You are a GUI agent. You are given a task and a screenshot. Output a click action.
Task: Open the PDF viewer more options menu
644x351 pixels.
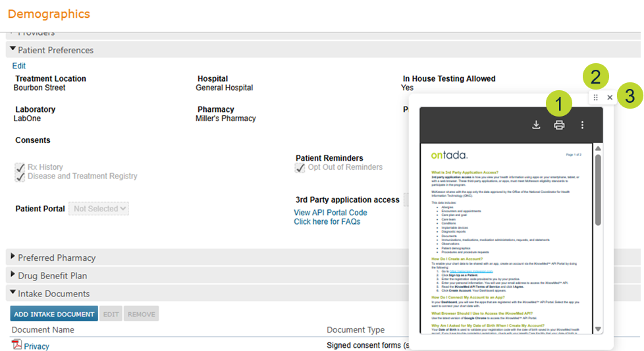[582, 125]
